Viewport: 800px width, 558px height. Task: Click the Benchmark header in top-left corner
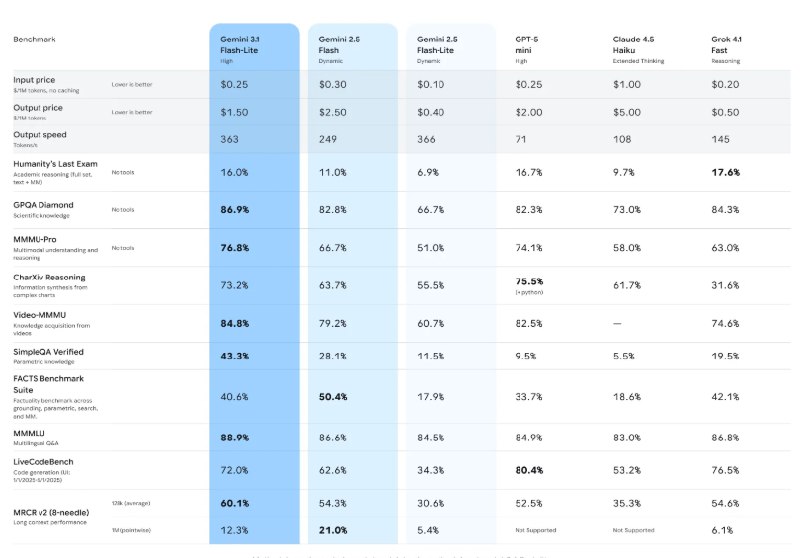[34, 39]
